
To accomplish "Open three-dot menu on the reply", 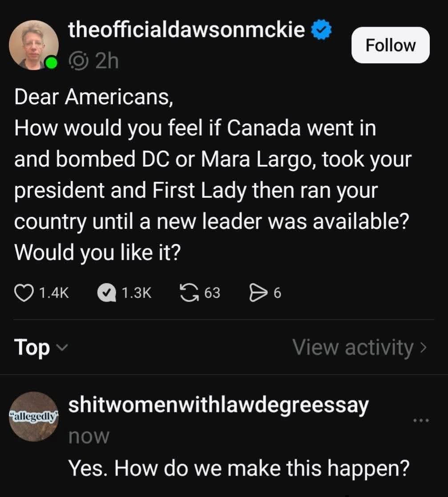I will tap(420, 420).
